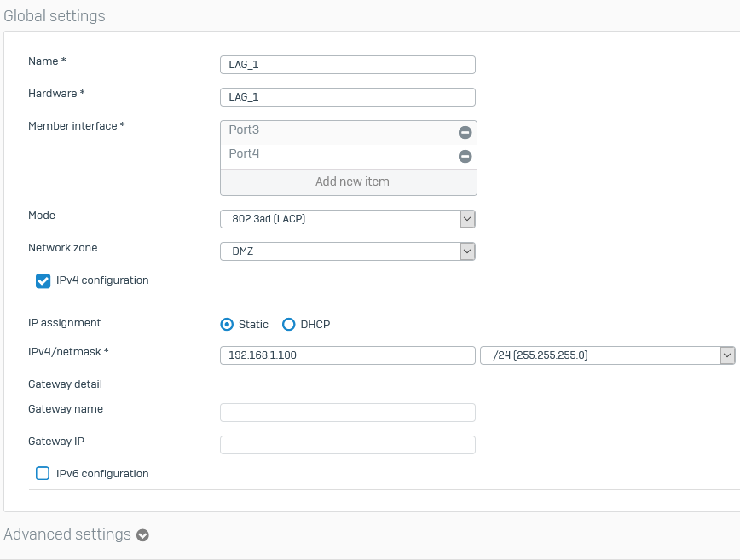Screen dimensions: 740x560
Task: Click the Global settings heading
Action: pyautogui.click(x=54, y=15)
